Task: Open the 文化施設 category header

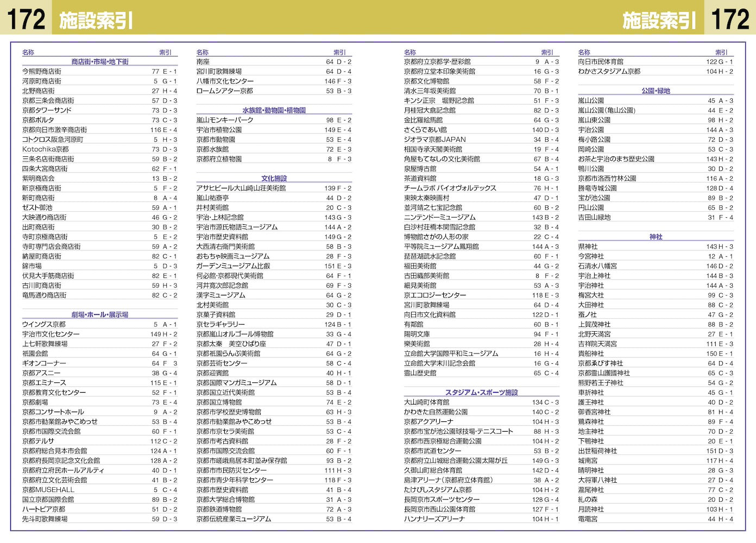Action: (274, 178)
